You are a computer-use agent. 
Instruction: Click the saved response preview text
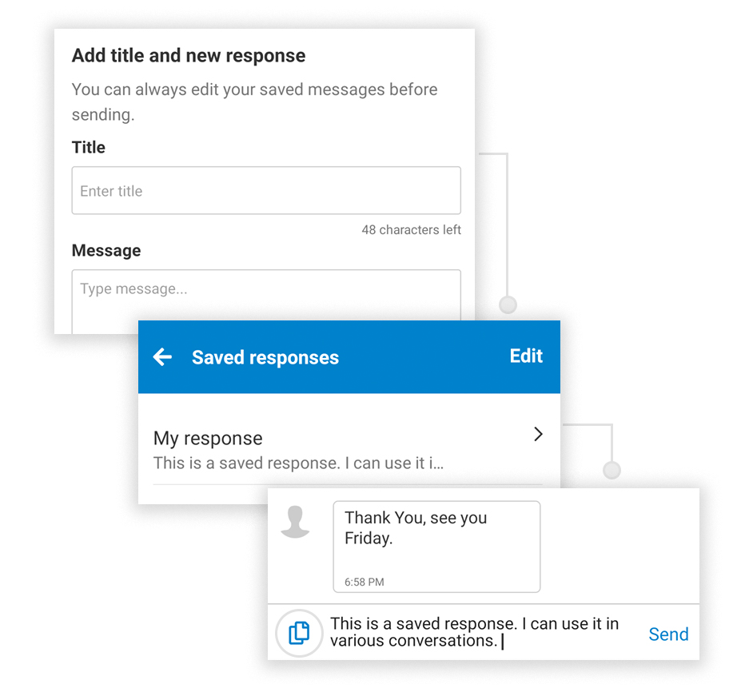298,463
